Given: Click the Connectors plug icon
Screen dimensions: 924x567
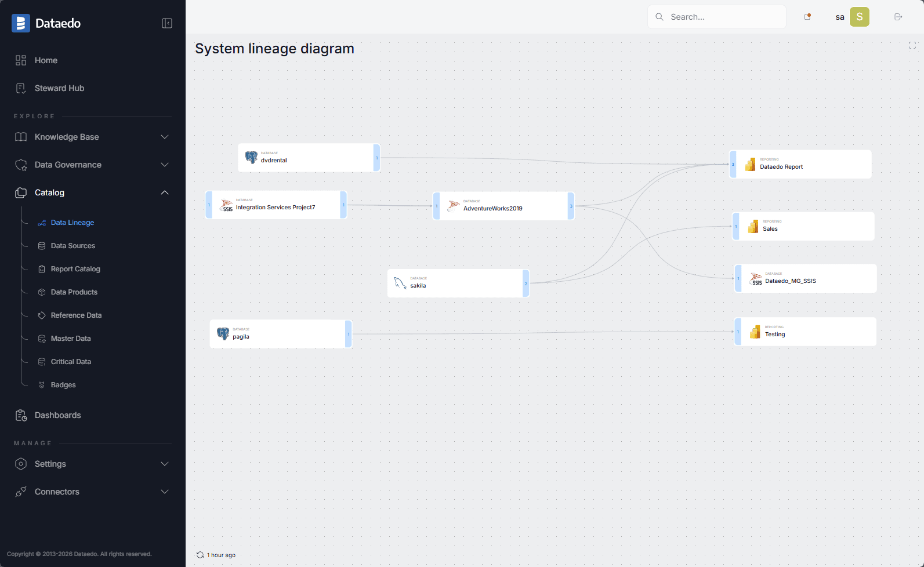Looking at the screenshot, I should click(x=21, y=492).
